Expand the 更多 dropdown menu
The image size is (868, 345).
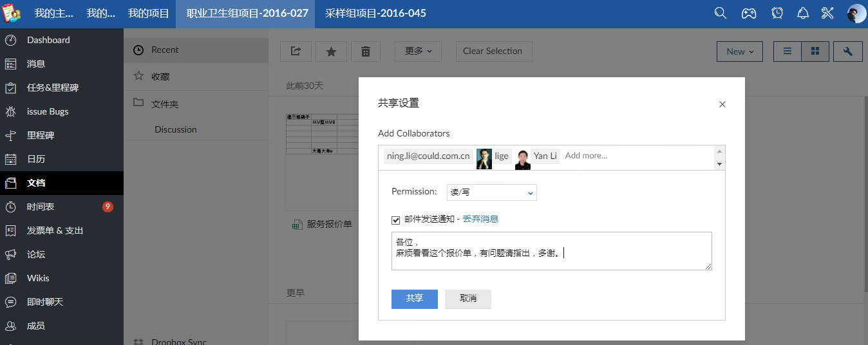point(418,51)
